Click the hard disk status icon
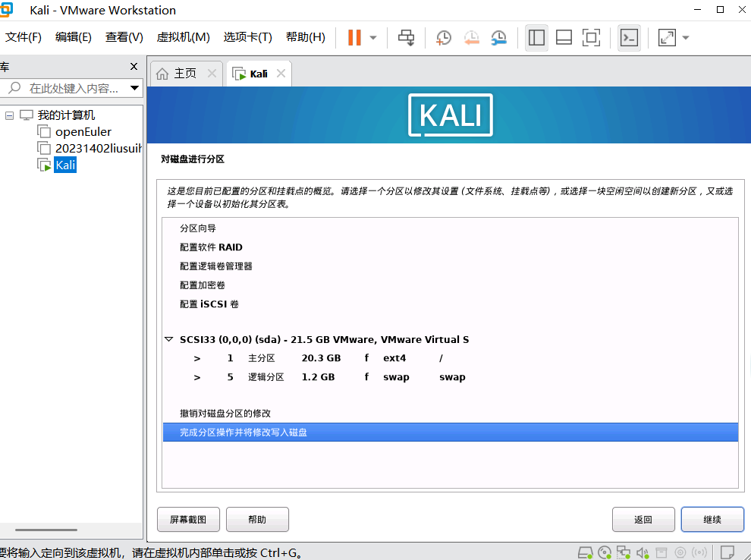The width and height of the screenshot is (751, 560). tap(586, 553)
